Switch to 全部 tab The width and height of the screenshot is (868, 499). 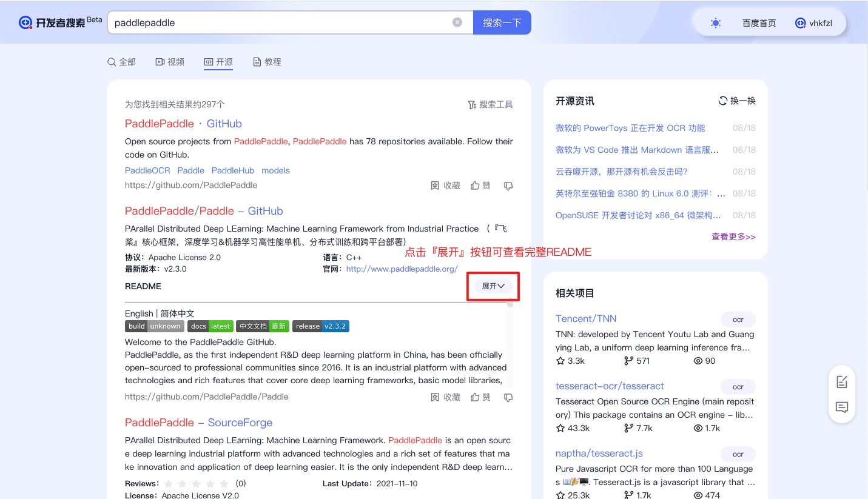(121, 62)
